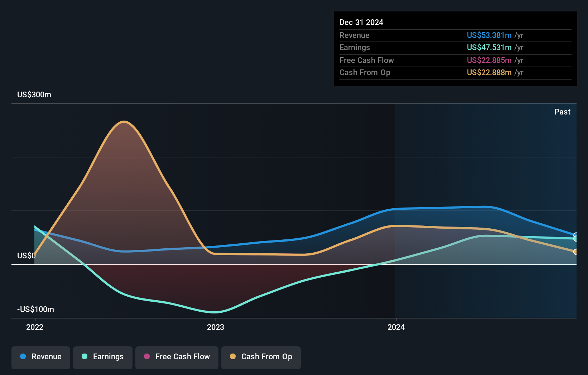Click the US$300m axis label

pos(34,95)
